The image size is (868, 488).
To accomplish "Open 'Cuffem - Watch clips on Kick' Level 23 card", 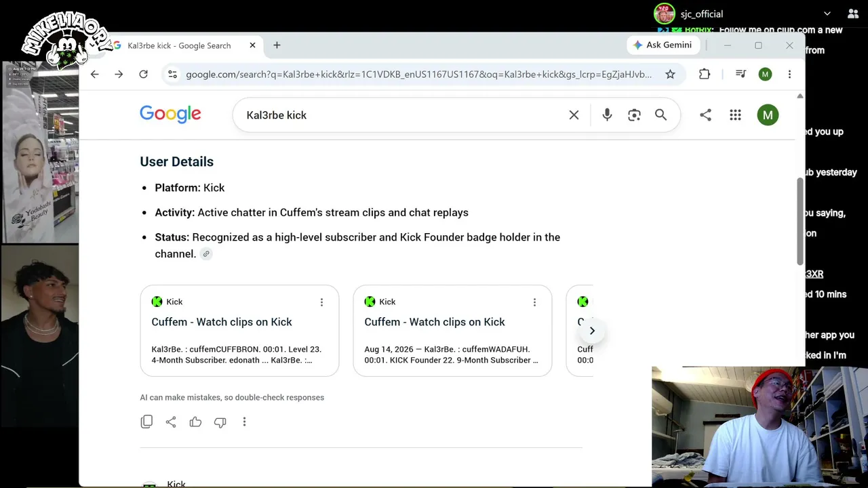I will point(222,322).
